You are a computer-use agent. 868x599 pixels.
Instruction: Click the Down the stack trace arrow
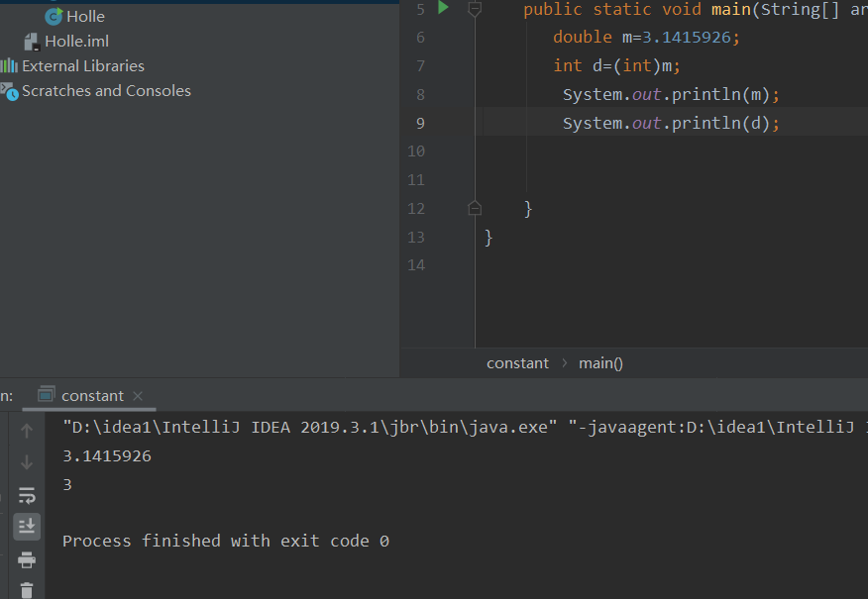(27, 462)
